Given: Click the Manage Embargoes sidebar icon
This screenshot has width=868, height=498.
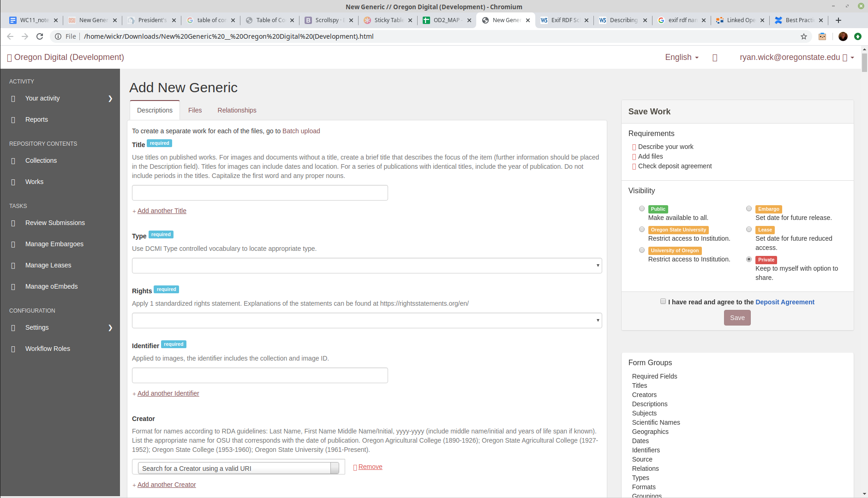Looking at the screenshot, I should pos(13,244).
